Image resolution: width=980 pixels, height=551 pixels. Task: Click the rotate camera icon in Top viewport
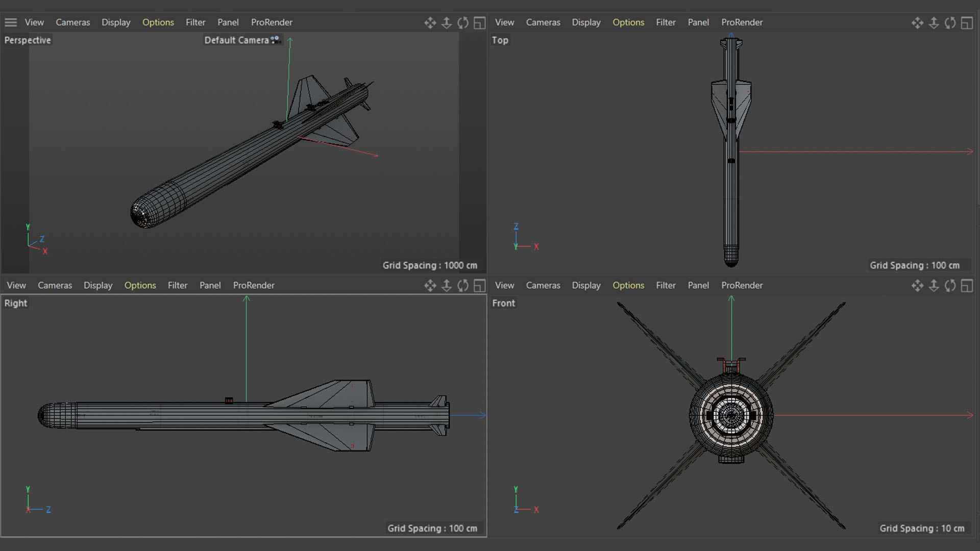coord(950,23)
